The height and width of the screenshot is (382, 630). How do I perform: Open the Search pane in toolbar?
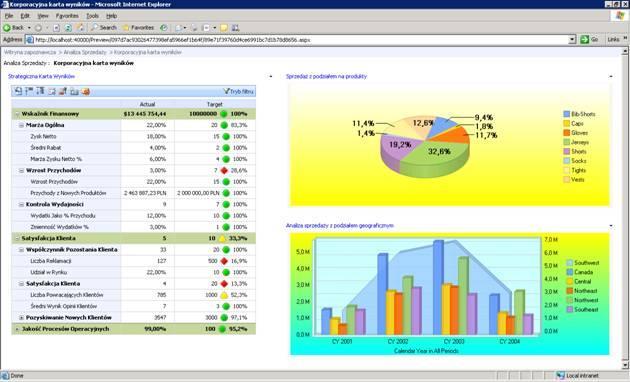(x=104, y=28)
